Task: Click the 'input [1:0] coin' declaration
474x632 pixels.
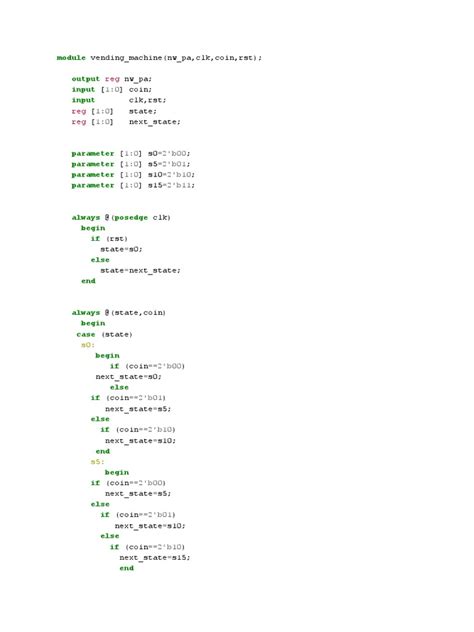Action: [112, 89]
